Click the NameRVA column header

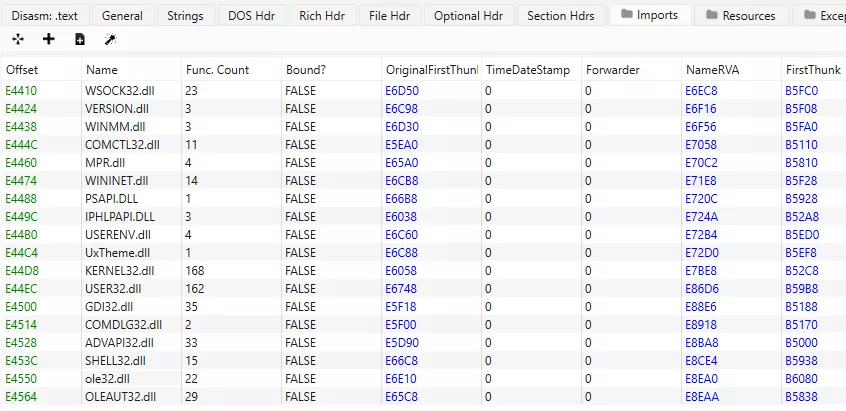711,70
